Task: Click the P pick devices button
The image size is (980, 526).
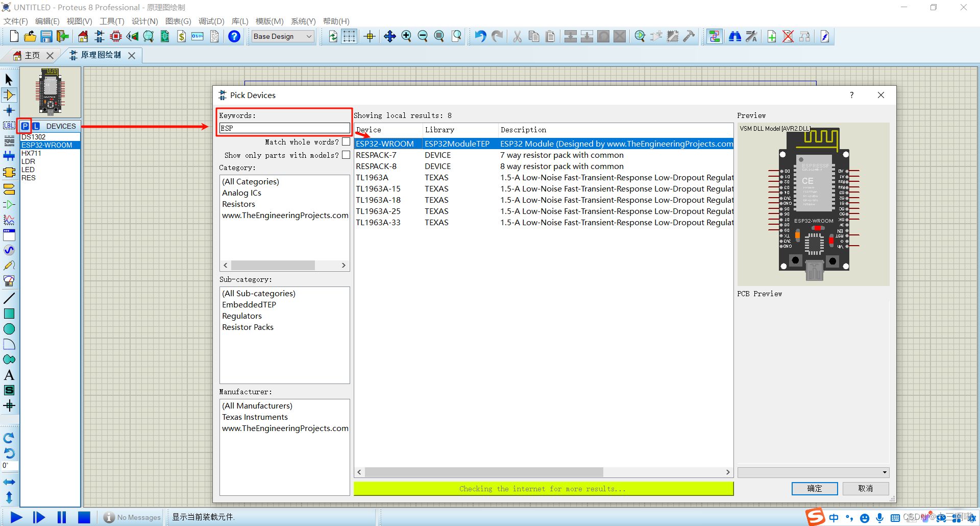Action: [x=25, y=126]
